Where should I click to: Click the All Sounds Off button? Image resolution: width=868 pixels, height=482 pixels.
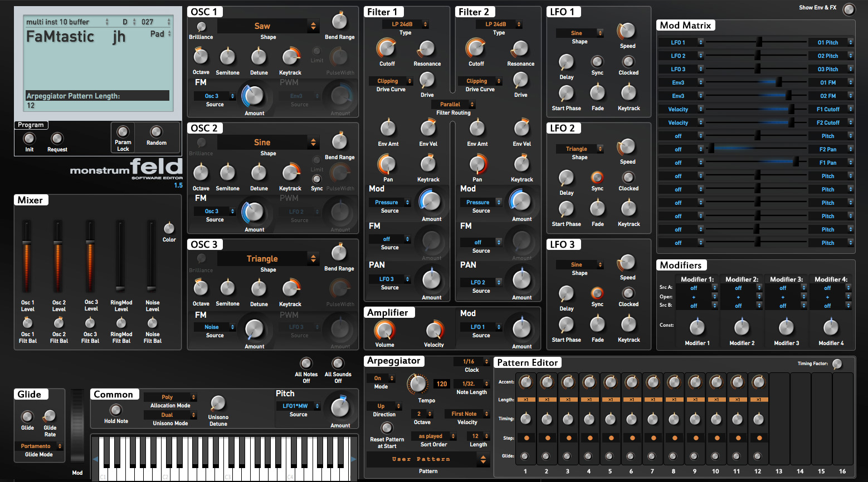(x=338, y=363)
